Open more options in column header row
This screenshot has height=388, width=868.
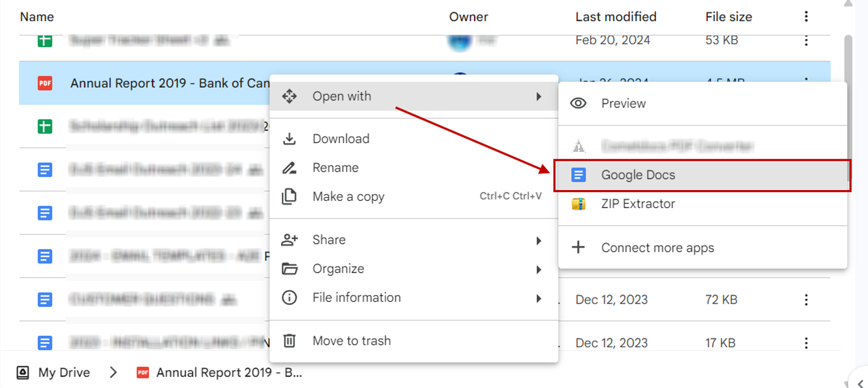click(x=806, y=17)
